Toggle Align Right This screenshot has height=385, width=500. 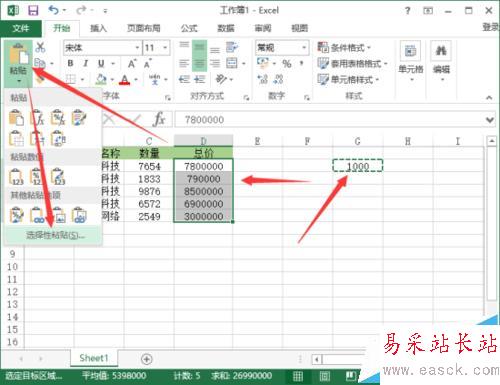click(x=215, y=63)
